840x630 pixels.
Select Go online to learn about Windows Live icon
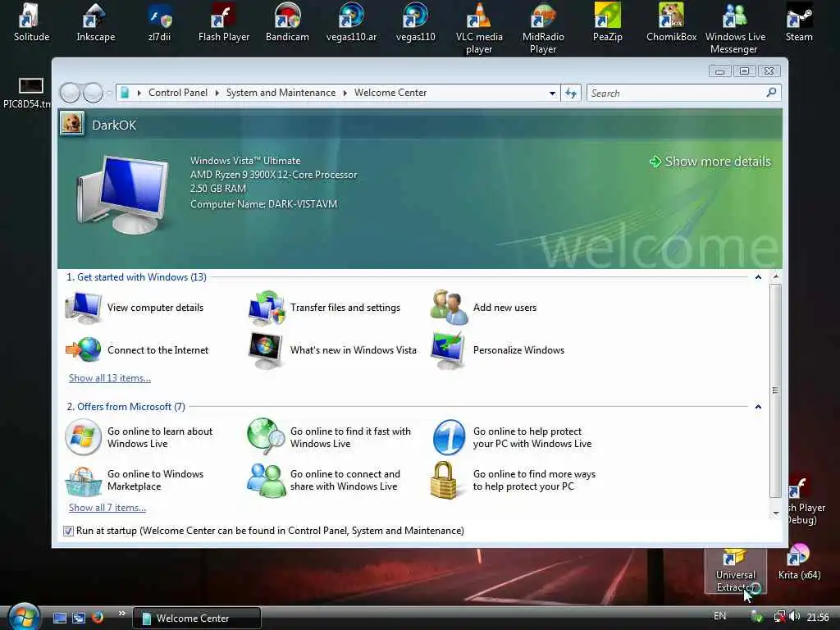83,437
